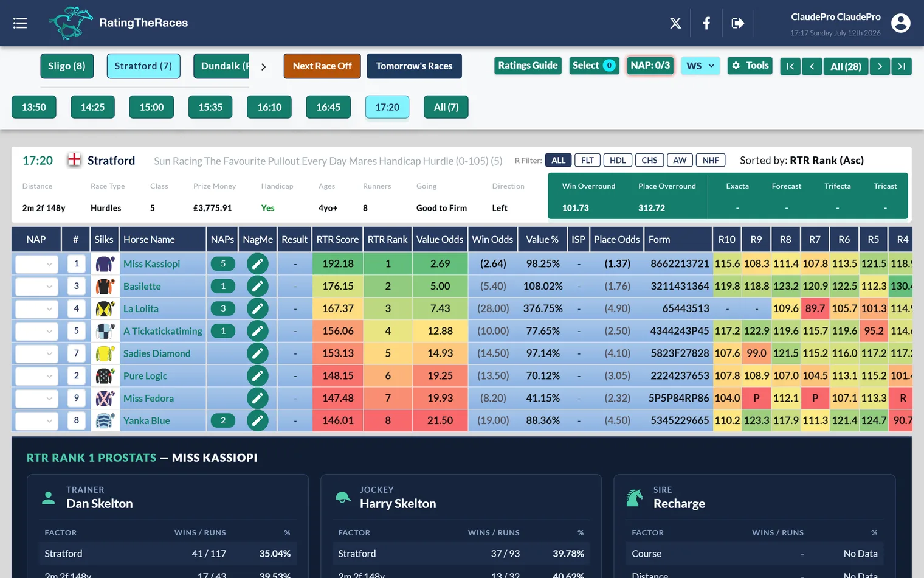Screen dimensions: 924x578
Task: Click La Lolita's yellow-black silks icon
Action: (x=105, y=308)
